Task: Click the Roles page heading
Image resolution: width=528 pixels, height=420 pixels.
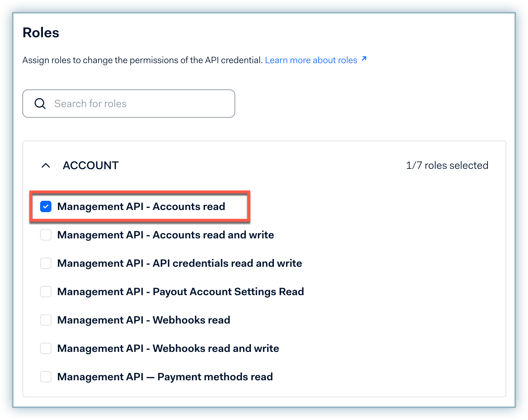Action: [41, 33]
